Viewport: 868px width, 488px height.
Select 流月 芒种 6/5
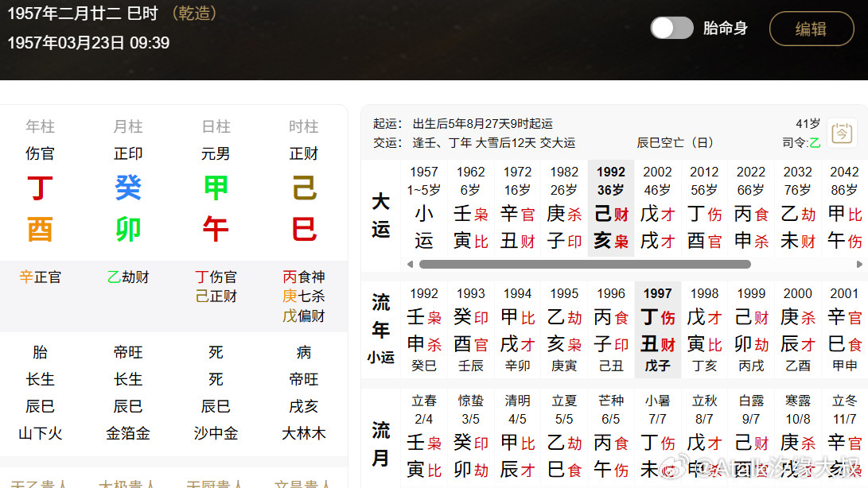610,437
